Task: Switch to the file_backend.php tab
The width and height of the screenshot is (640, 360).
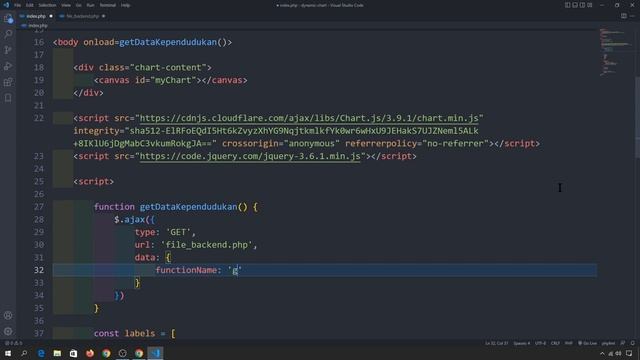Action: point(82,16)
